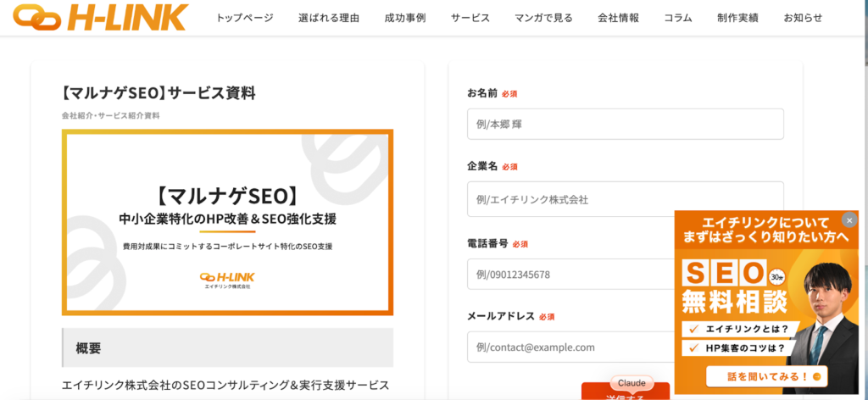Click the H-LINK logo in header
The width and height of the screenshot is (868, 400).
point(95,17)
